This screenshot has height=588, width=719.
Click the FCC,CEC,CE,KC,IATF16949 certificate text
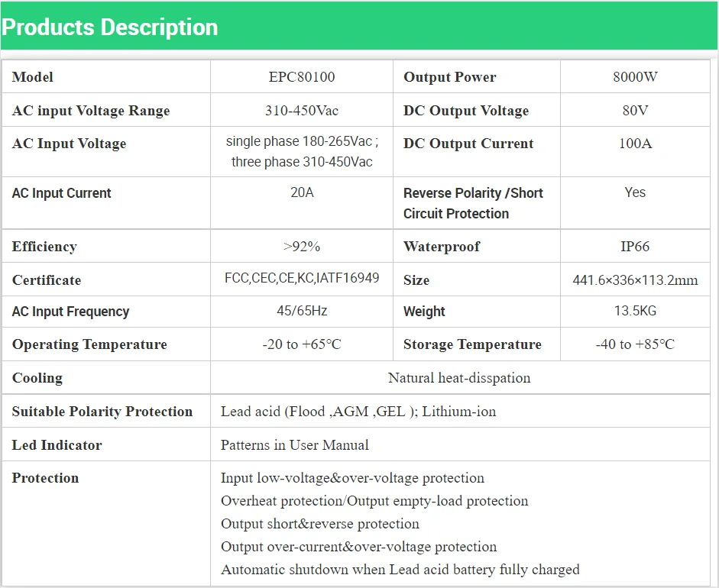tap(302, 278)
